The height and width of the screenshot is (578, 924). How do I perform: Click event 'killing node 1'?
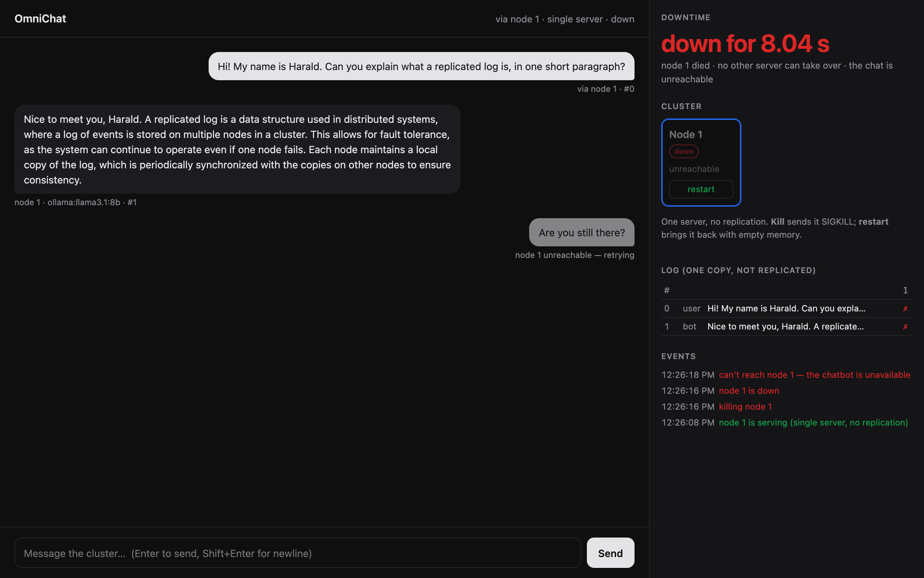745,407
